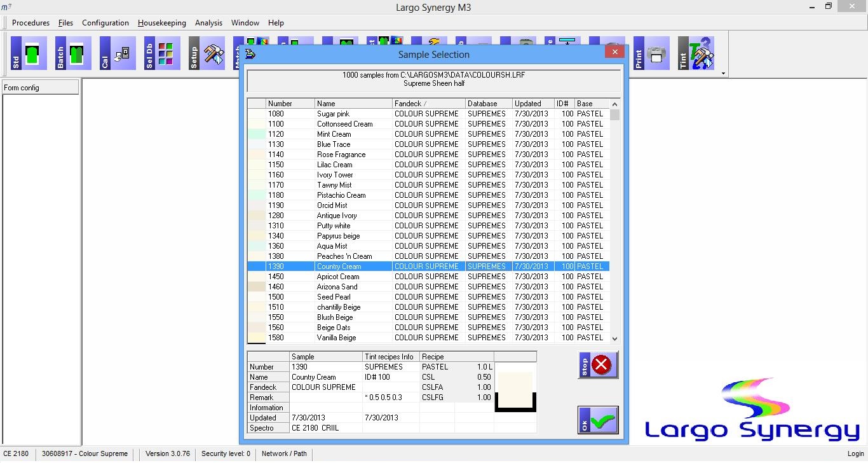Click the Print toolbar icon
This screenshot has height=463, width=868.
[x=651, y=53]
